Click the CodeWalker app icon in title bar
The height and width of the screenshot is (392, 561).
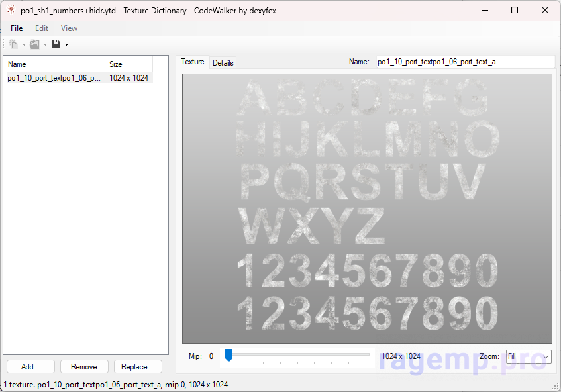pos(11,10)
